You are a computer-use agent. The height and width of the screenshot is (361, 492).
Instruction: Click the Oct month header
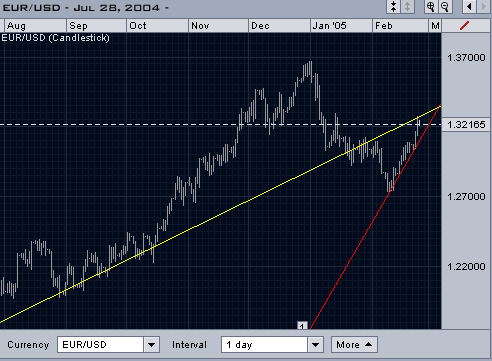click(x=157, y=26)
